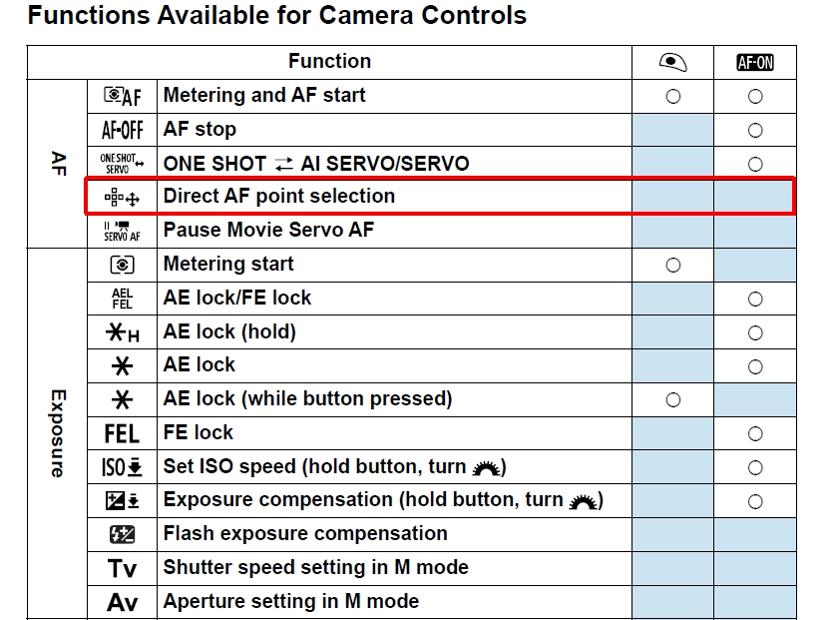This screenshot has width=840, height=620.
Task: Click the AF-ON column header icon
Action: click(755, 62)
